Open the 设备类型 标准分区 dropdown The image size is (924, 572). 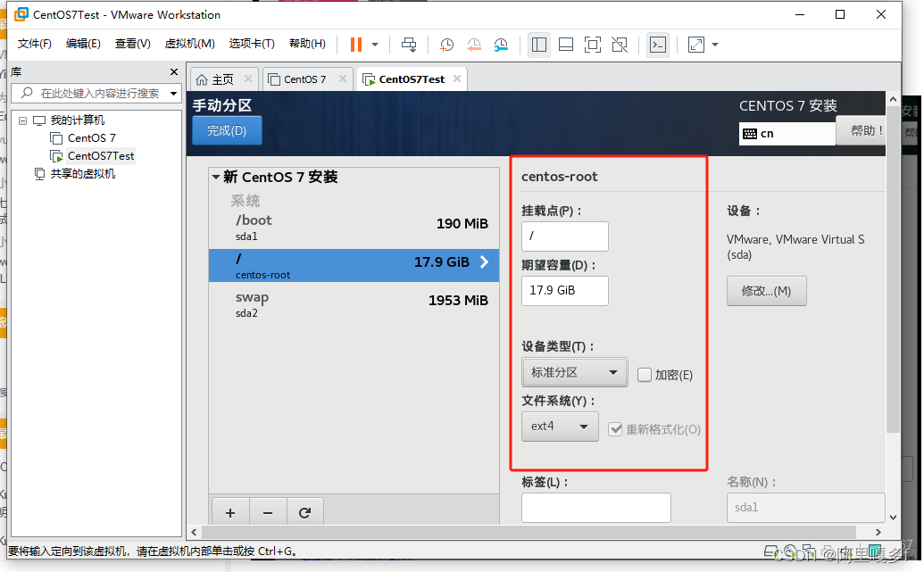(574, 373)
